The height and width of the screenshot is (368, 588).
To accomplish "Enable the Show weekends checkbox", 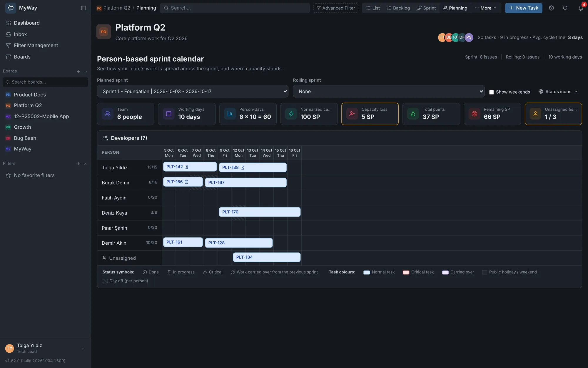I will pos(491,92).
